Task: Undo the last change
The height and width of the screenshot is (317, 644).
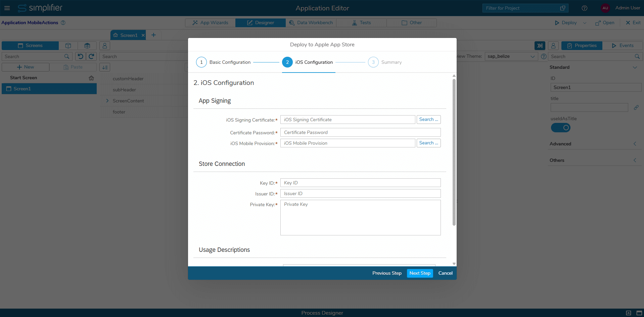Action: coord(81,56)
